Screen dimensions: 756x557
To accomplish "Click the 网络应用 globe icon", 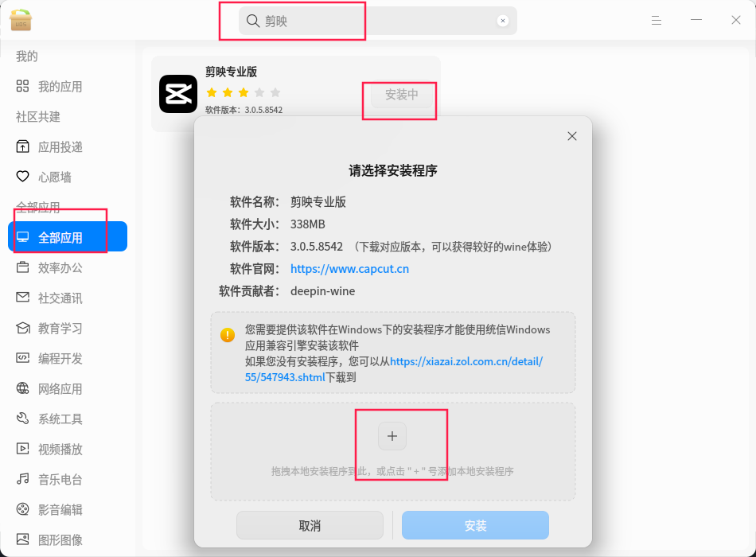I will point(22,388).
